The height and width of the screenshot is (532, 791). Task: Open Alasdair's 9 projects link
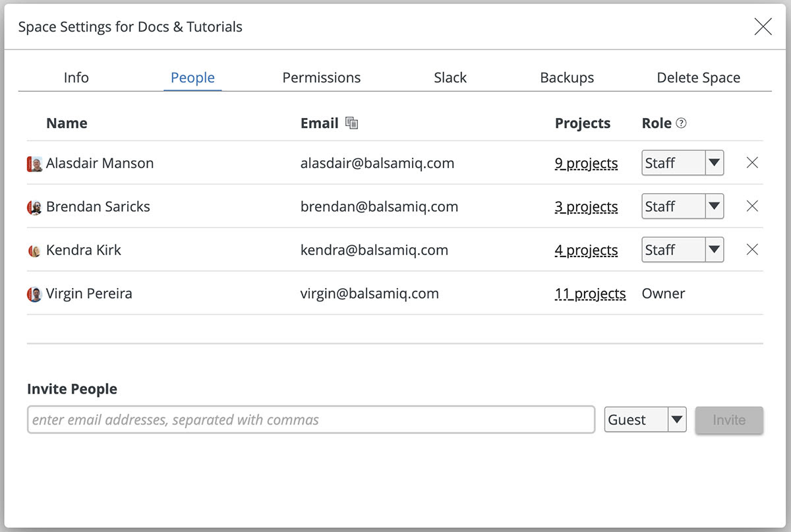[586, 163]
